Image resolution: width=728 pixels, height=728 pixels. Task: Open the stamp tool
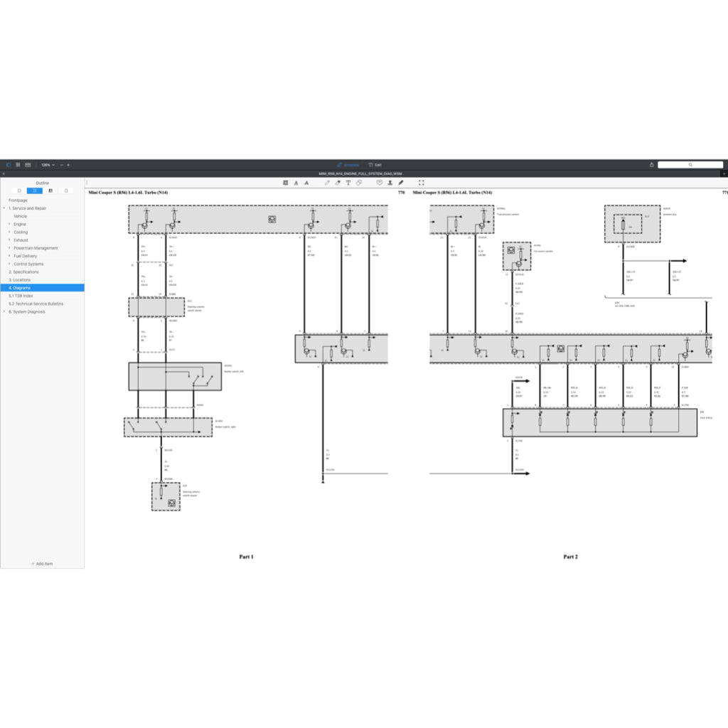click(x=390, y=183)
